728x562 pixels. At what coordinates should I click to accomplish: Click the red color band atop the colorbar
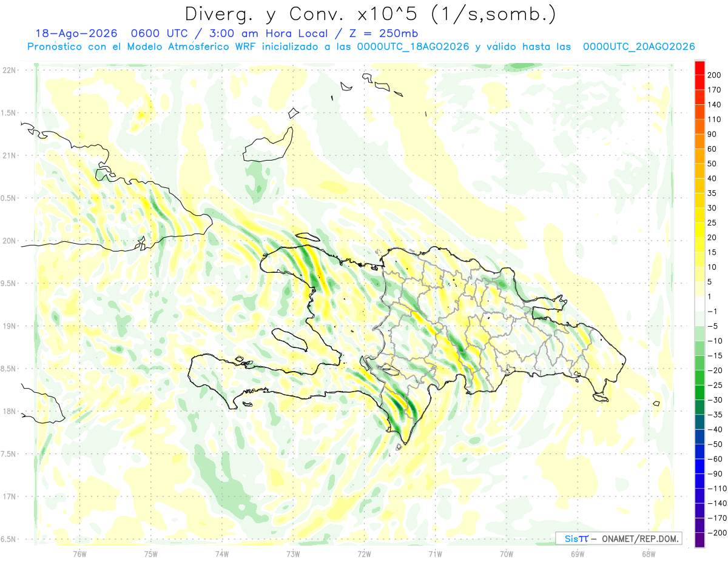tap(699, 68)
